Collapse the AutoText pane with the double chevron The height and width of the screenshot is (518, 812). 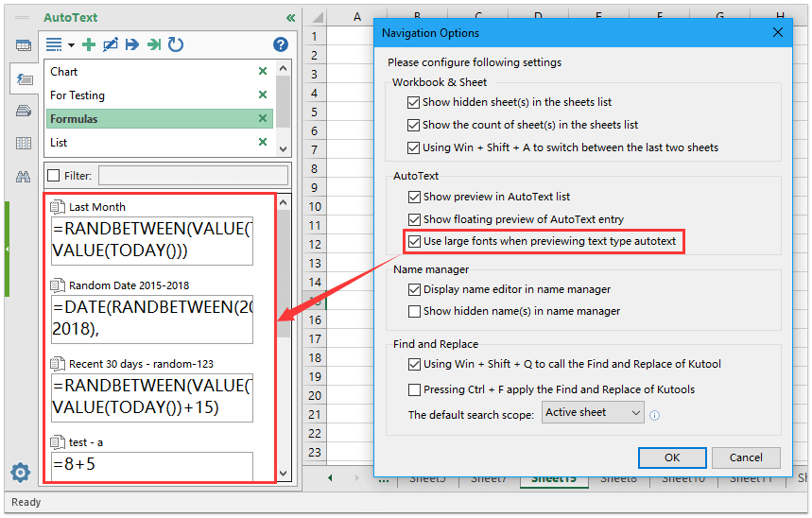click(x=290, y=18)
